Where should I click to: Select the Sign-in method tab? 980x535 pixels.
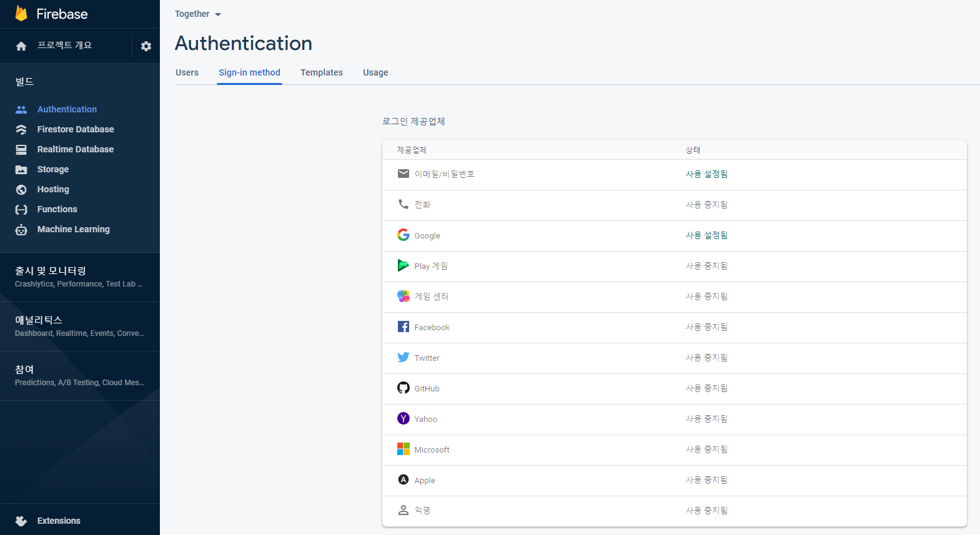(249, 72)
